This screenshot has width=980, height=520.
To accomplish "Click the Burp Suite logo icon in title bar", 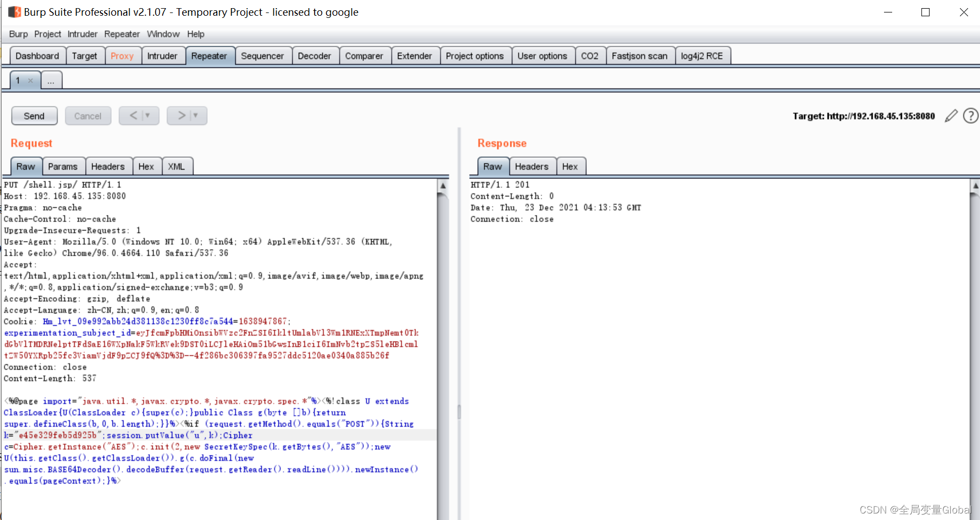I will point(15,12).
